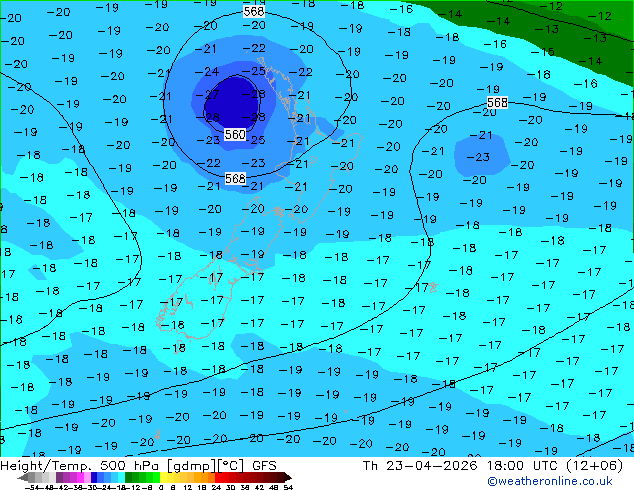634x490 pixels.
Task: Click the -23 value in eastern cold pocket
Action: click(x=481, y=157)
